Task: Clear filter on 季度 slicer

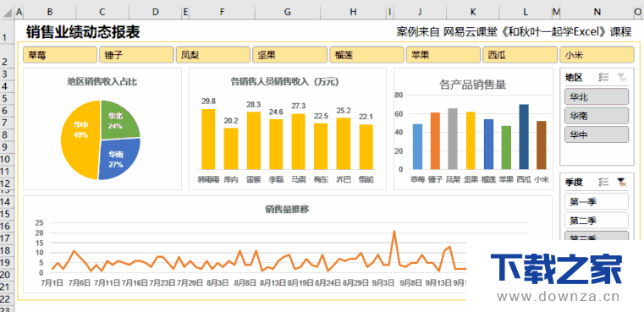Action: pyautogui.click(x=622, y=182)
